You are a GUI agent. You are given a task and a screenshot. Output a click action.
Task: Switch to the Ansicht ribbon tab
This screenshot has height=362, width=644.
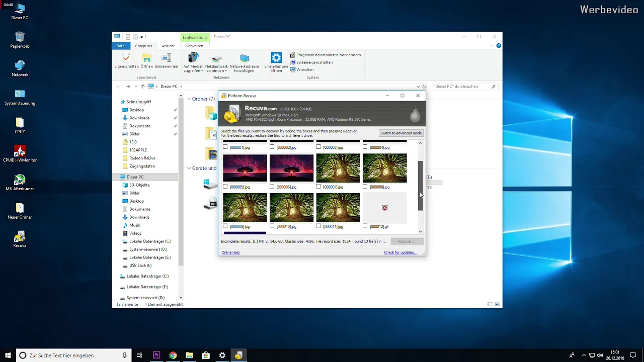coord(169,46)
